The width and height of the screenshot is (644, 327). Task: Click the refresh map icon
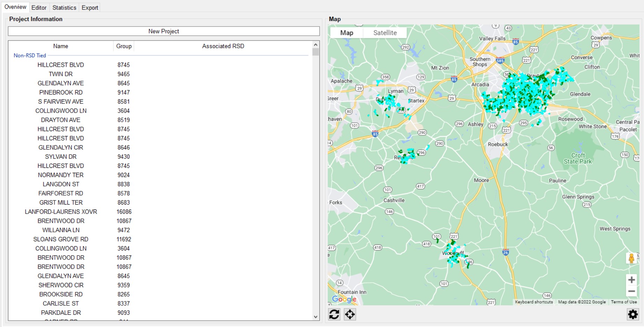point(334,314)
